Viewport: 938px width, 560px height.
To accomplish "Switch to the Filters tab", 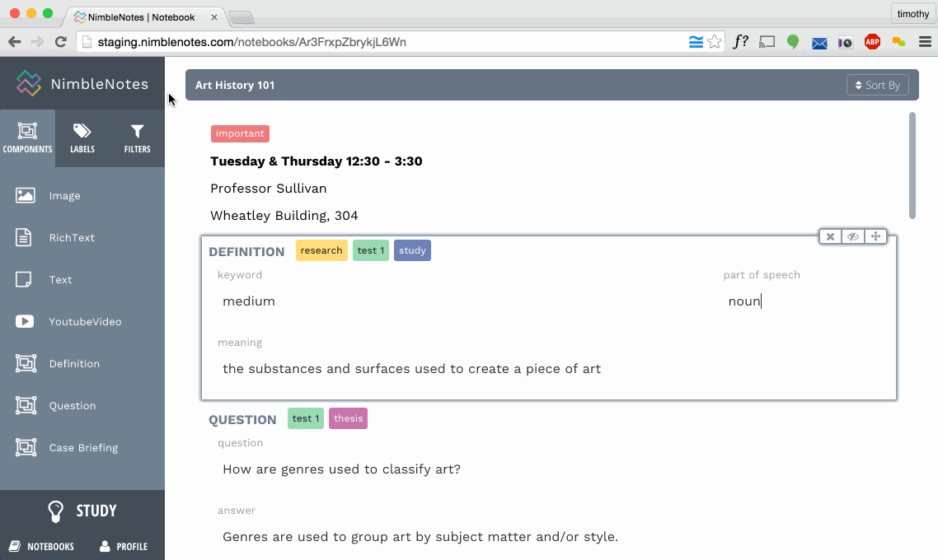I will point(137,138).
